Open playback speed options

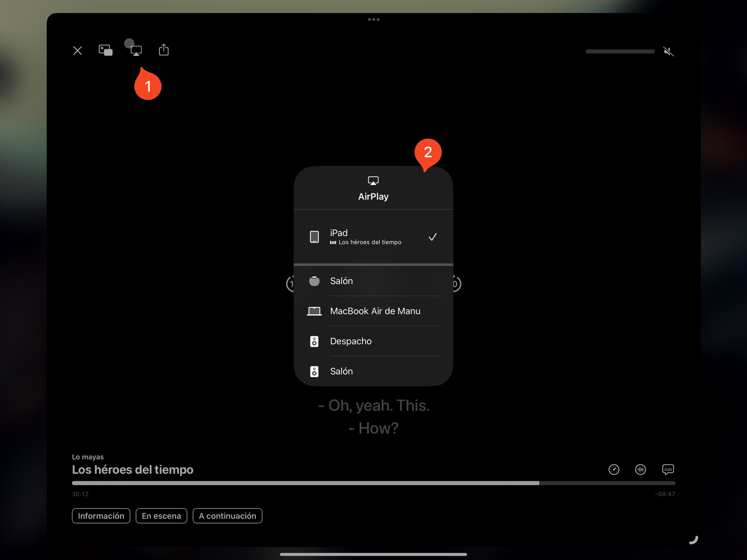point(614,470)
